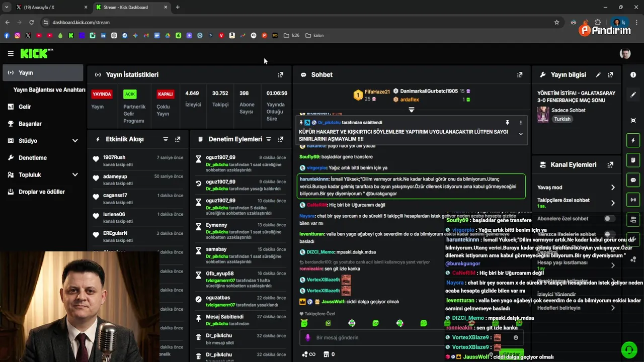The height and width of the screenshot is (362, 644).
Task: Bookmark this page with the star icon
Action: [x=556, y=22]
